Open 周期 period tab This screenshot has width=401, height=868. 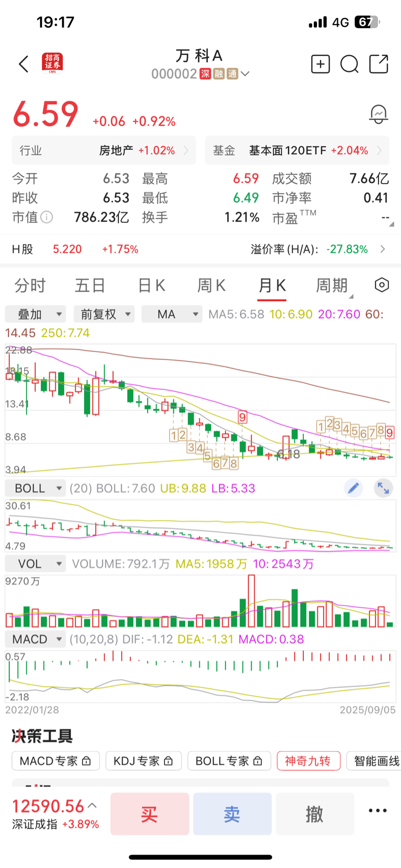[332, 286]
